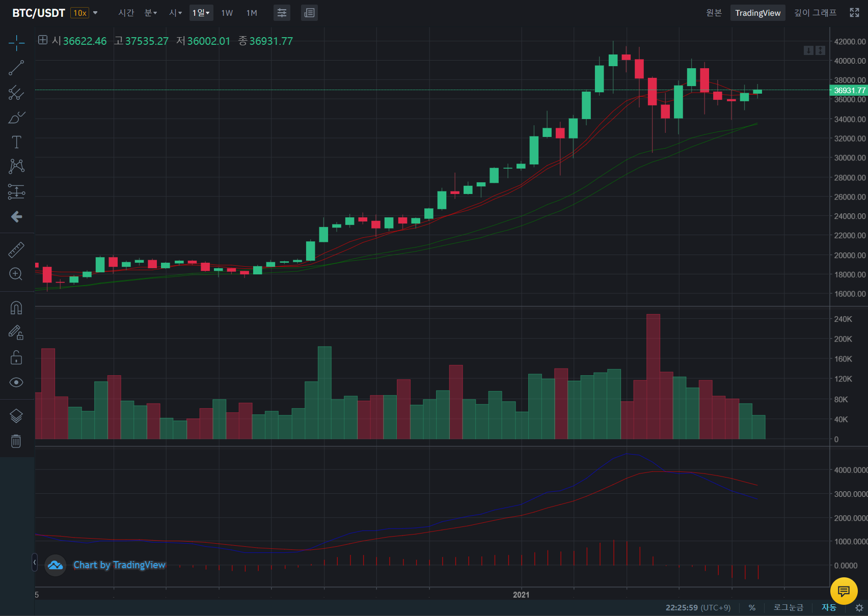Choose the text annotation tool

pos(16,142)
